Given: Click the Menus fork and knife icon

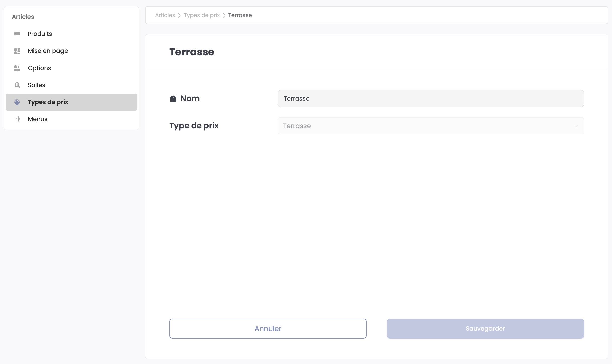Looking at the screenshot, I should pos(17,119).
